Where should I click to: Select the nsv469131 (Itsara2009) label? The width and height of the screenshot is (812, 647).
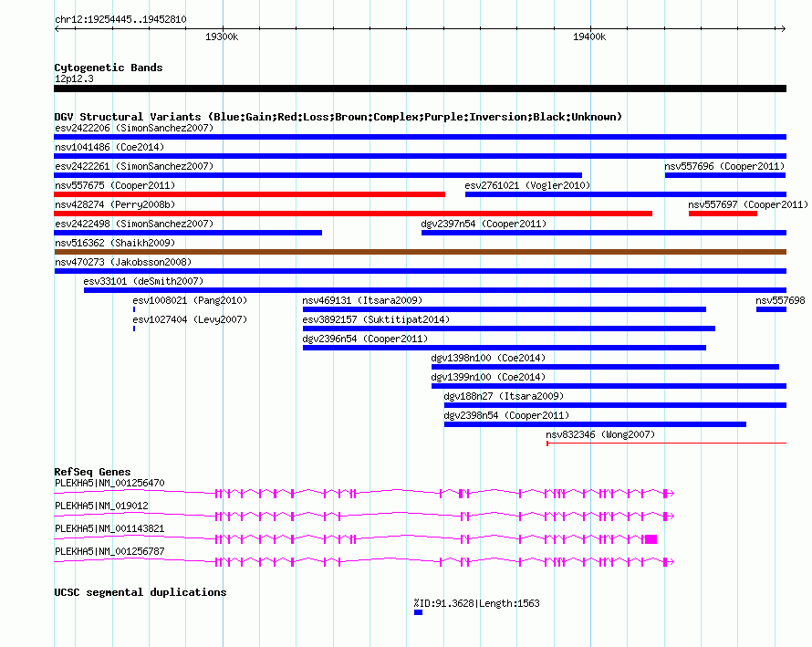pos(362,300)
